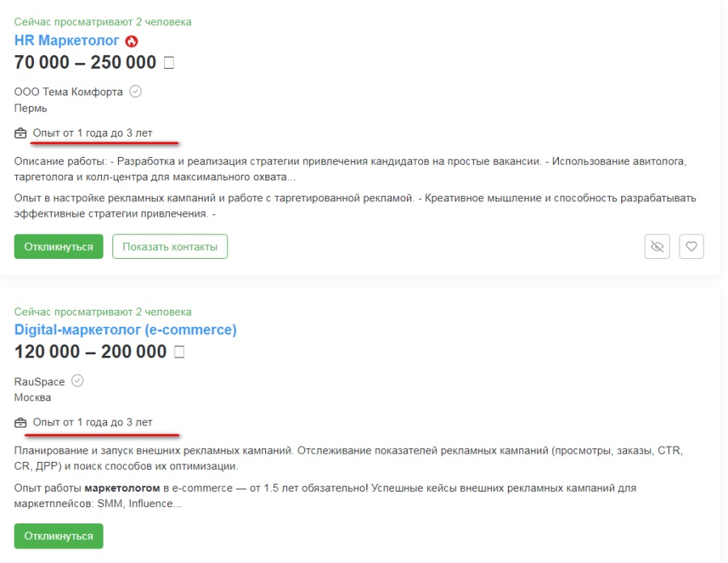Click the verified checkmark next to ООО Тема Комфорта
This screenshot has height=563, width=728.
pyautogui.click(x=136, y=91)
